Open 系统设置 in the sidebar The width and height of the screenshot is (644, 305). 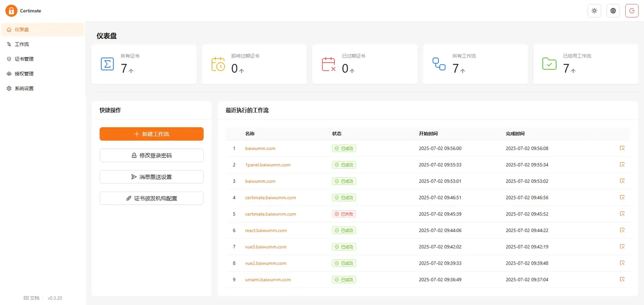[43, 88]
